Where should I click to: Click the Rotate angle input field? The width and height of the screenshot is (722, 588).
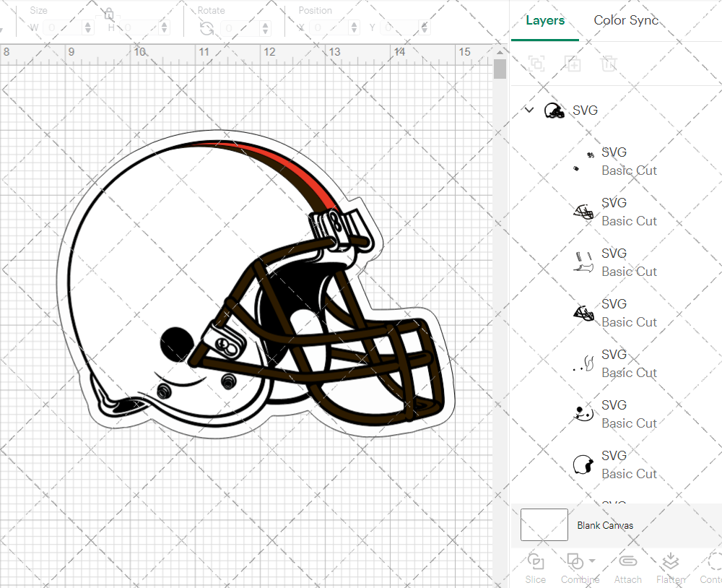241,28
